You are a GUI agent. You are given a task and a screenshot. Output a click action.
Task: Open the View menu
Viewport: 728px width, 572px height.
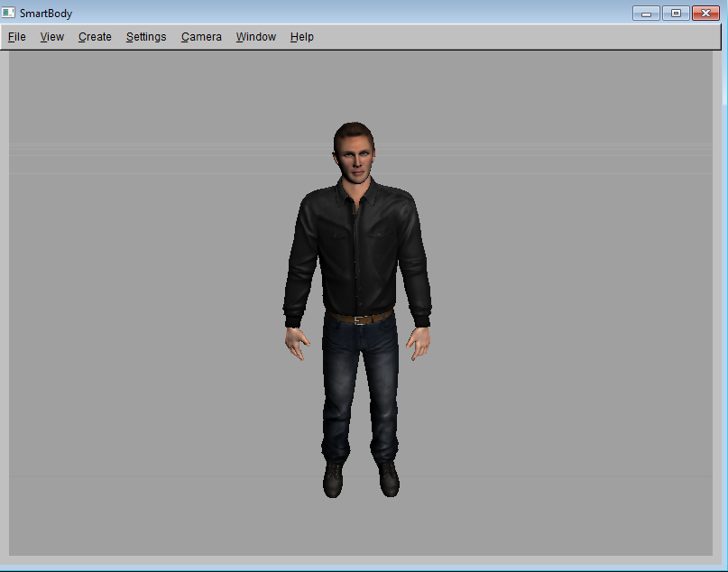[x=52, y=37]
